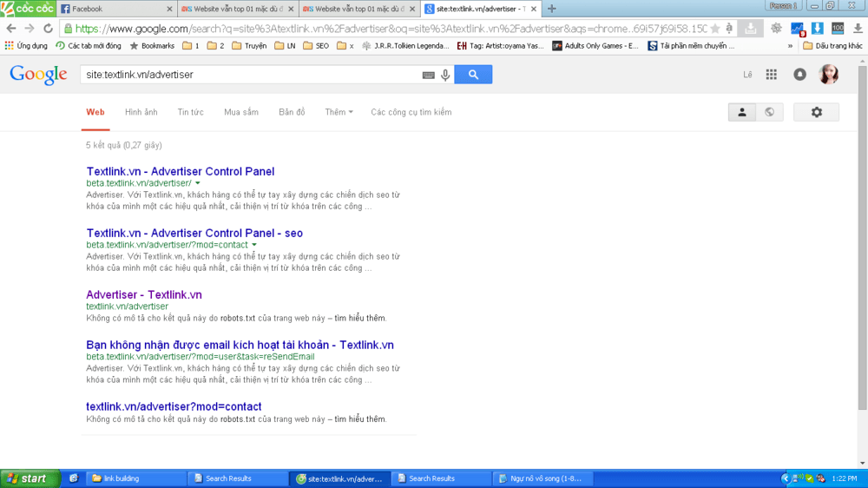This screenshot has width=868, height=488.
Task: Switch to the Facebook browser tab
Action: (114, 9)
